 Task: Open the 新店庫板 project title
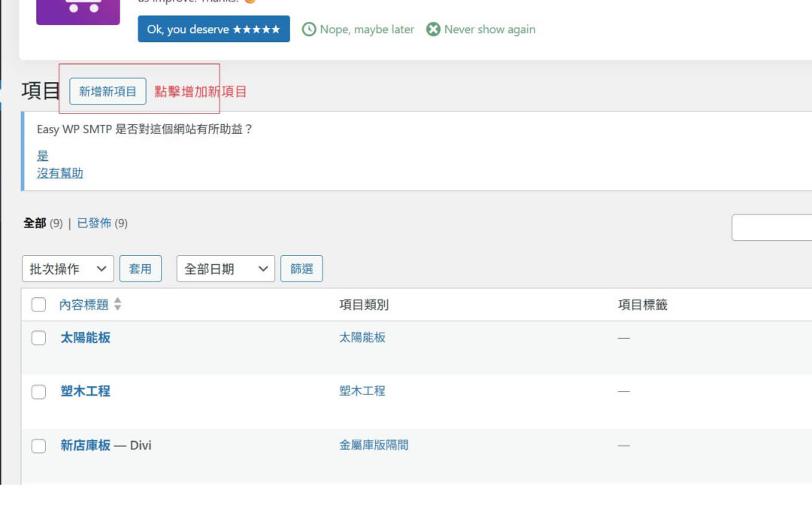tap(86, 446)
